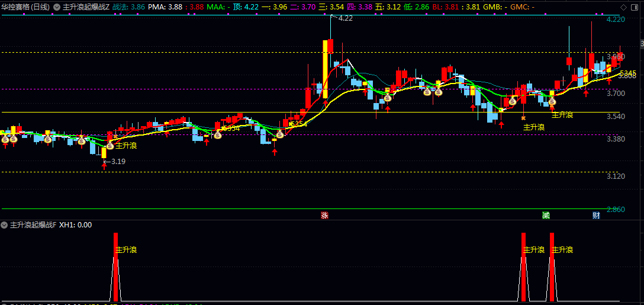Select the 五: 3.12 readout
The width and height of the screenshot is (644, 305).
click(x=388, y=7)
